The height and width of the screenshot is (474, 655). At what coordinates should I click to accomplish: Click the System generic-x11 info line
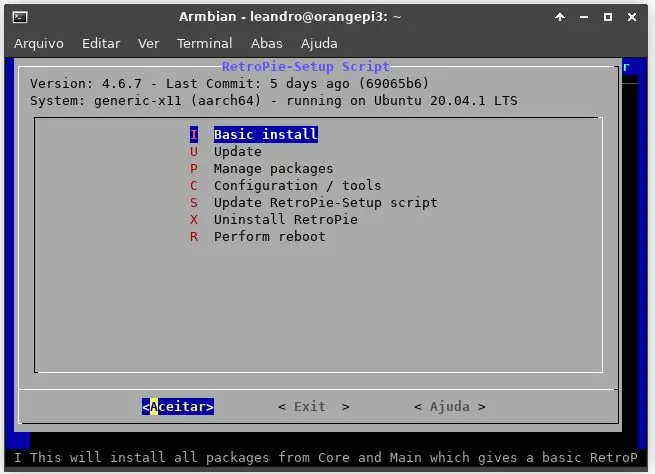274,101
